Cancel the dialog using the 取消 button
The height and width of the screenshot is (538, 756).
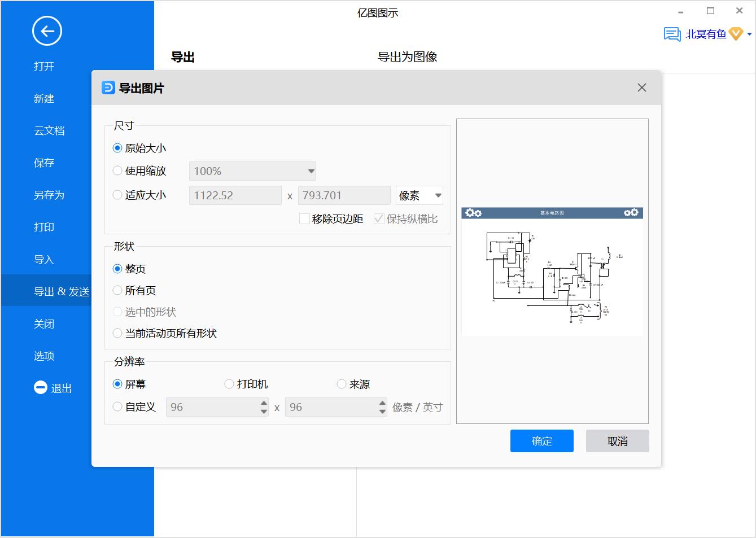617,441
